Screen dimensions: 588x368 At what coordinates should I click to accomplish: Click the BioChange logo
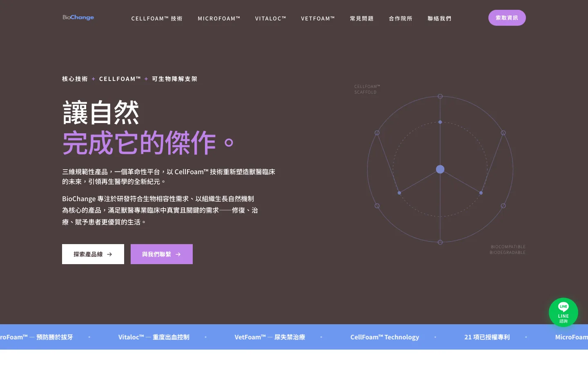[x=78, y=18]
